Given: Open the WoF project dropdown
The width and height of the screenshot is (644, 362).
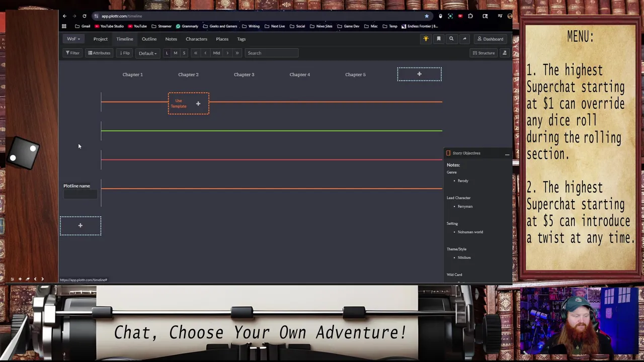Looking at the screenshot, I should pos(73,39).
